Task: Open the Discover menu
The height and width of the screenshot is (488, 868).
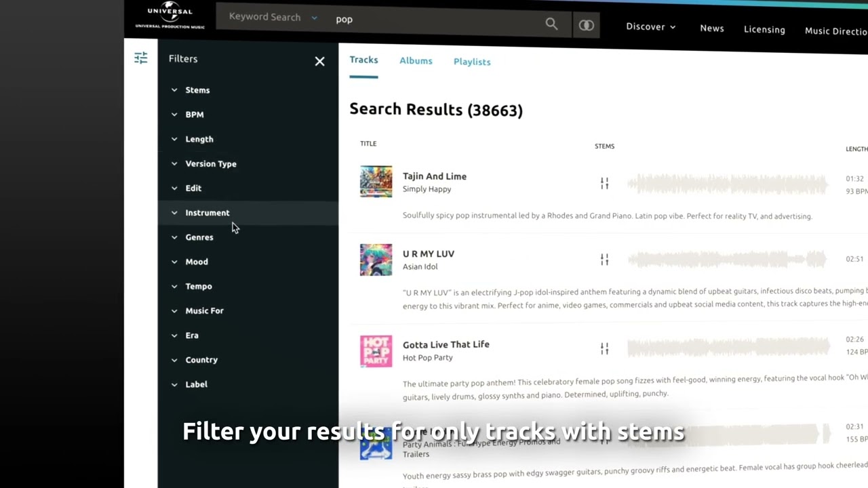Action: (x=651, y=27)
